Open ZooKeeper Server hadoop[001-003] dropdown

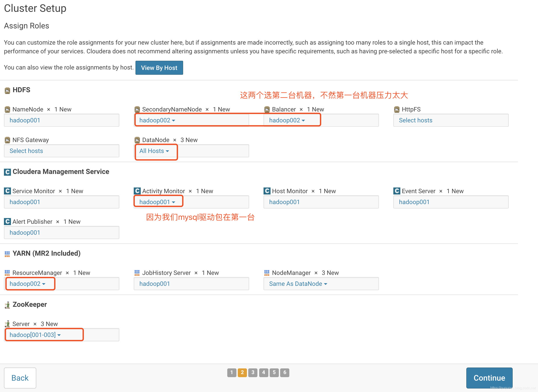[x=35, y=335]
